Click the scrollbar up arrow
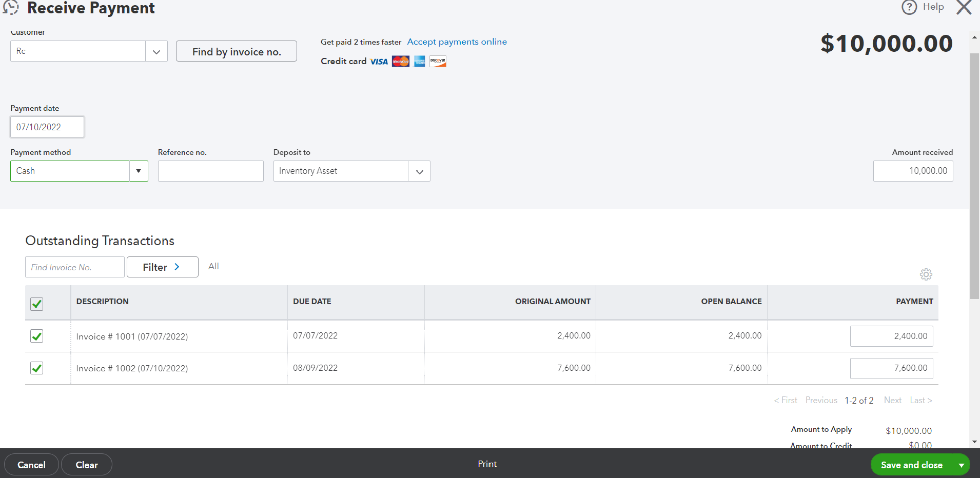Screen dimensions: 980x478 (974, 37)
